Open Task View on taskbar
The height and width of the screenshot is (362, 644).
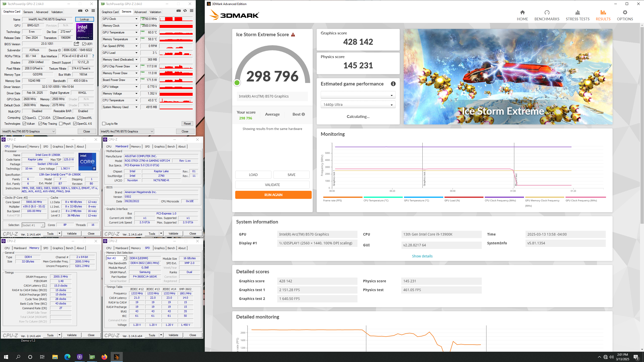42,357
